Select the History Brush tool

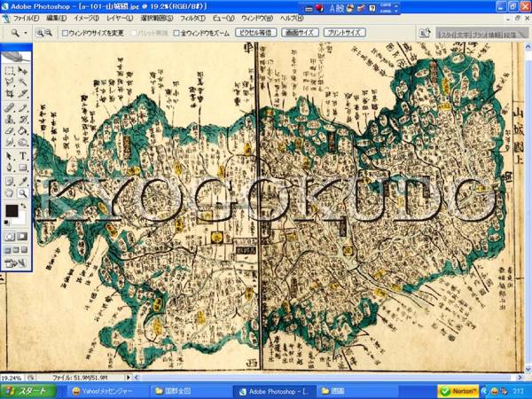tap(23, 120)
